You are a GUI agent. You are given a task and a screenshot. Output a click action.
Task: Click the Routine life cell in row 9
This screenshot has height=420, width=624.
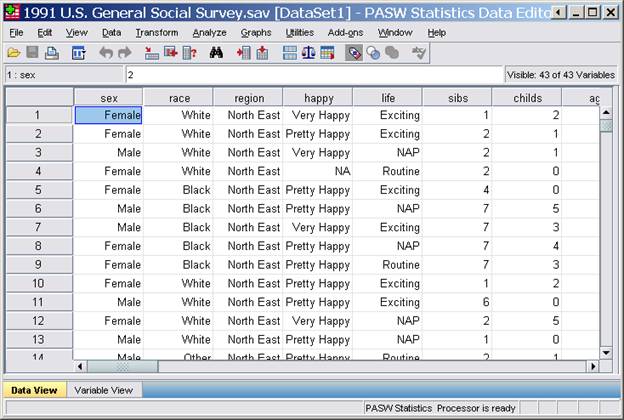click(387, 265)
